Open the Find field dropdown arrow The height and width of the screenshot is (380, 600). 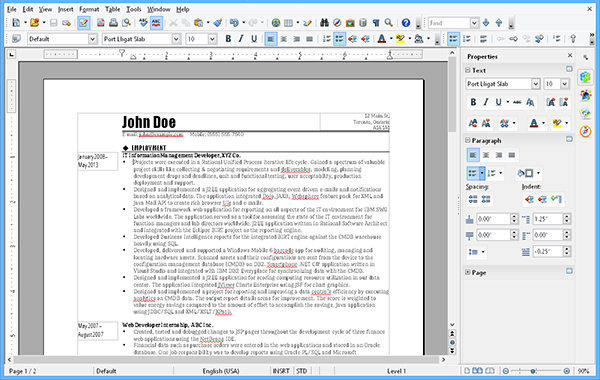pos(474,23)
